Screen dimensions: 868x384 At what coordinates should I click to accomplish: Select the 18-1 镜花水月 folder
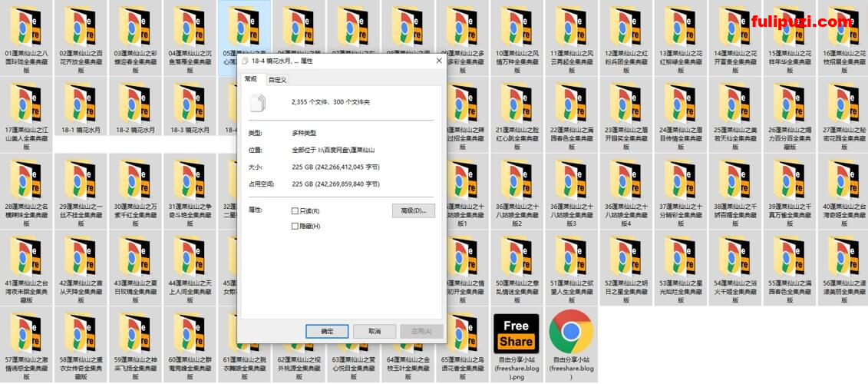pyautogui.click(x=81, y=107)
